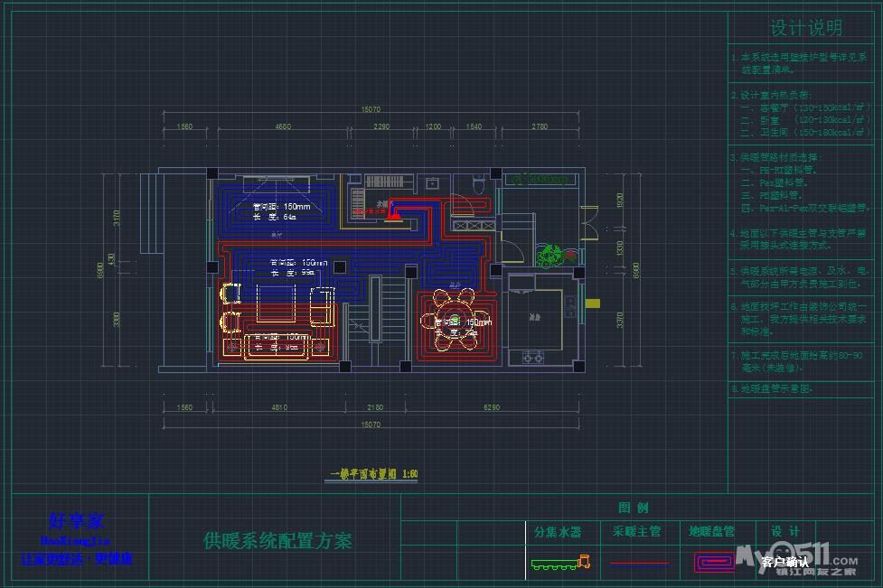Click the floor heating coil legend symbol
This screenshot has height=588, width=883.
[x=714, y=563]
